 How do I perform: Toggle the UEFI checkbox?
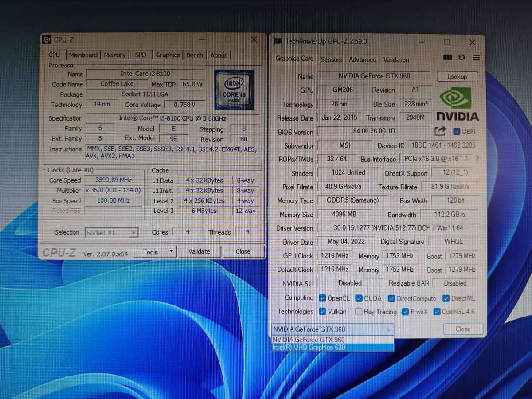[457, 132]
